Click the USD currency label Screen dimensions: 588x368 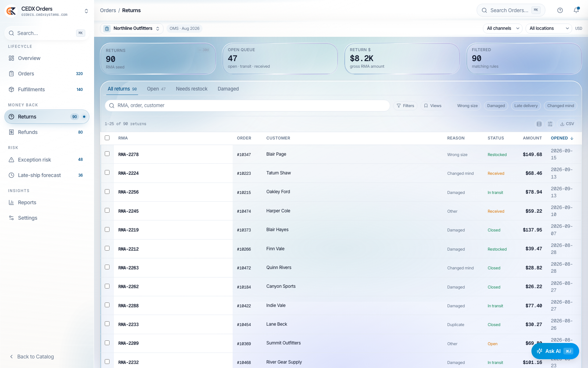pyautogui.click(x=578, y=28)
